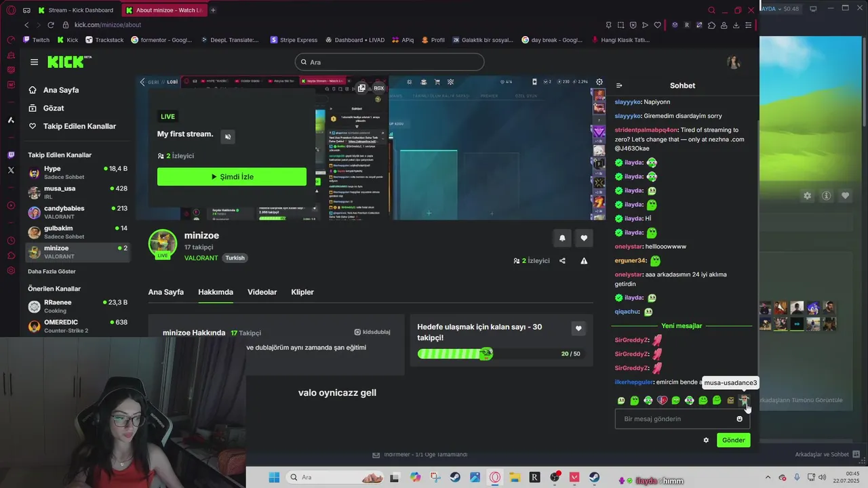Open the Kick hamburger sidebar menu

pos(34,62)
